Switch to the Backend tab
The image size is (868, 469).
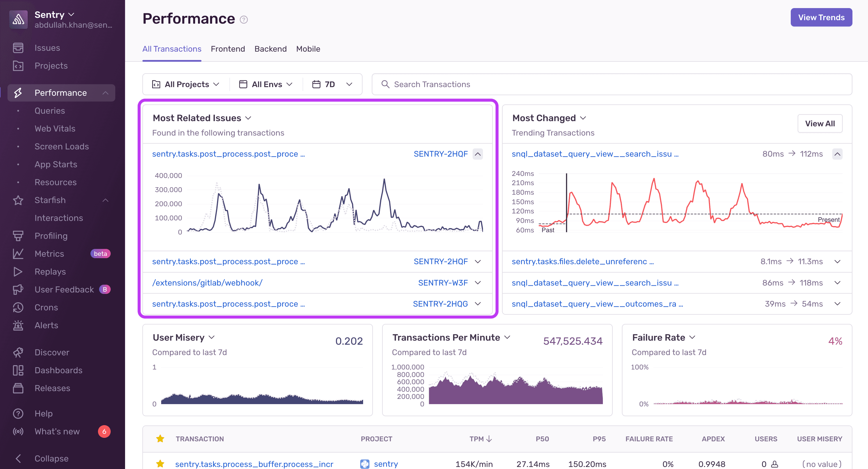click(270, 49)
